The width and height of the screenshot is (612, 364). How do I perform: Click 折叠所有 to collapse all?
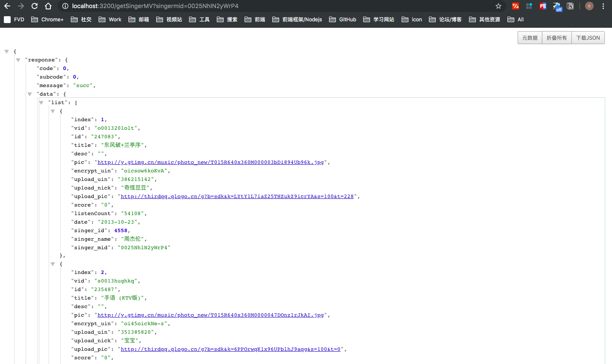click(x=557, y=38)
